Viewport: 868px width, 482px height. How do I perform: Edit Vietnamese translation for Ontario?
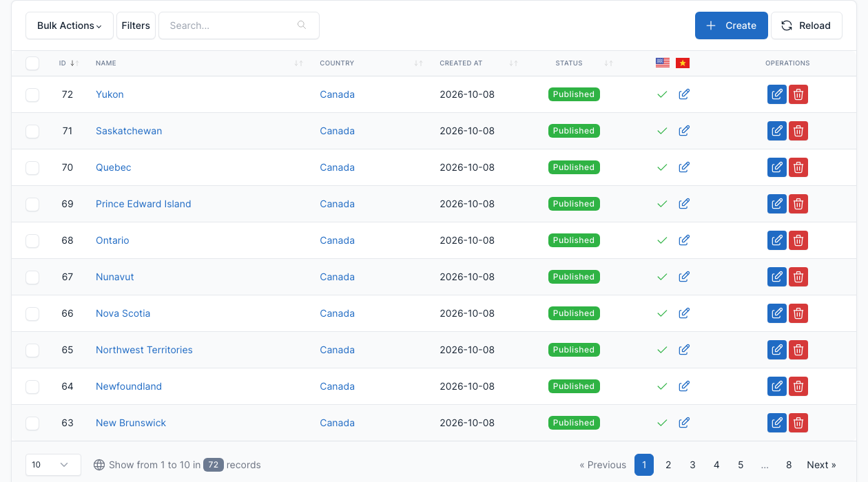coord(684,240)
